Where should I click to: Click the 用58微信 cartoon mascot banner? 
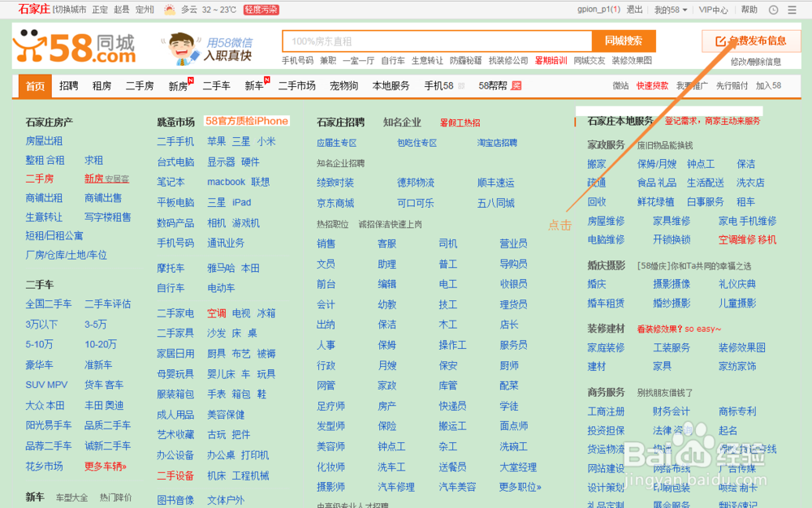pos(207,49)
